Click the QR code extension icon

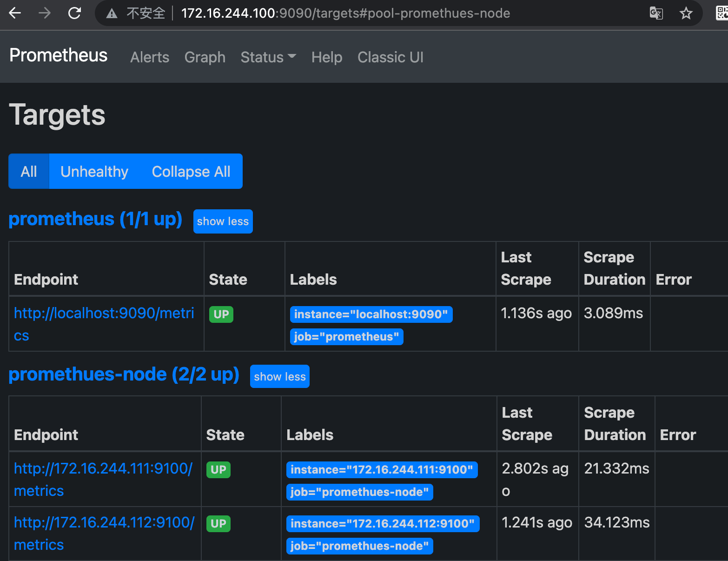(722, 13)
